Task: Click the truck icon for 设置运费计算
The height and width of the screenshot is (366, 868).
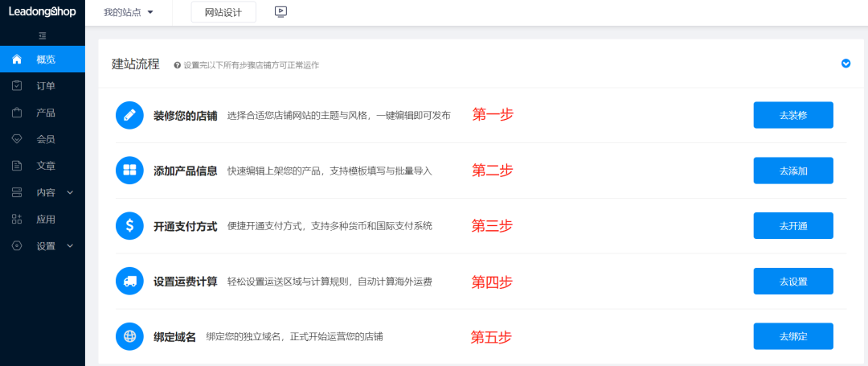Action: [x=129, y=282]
